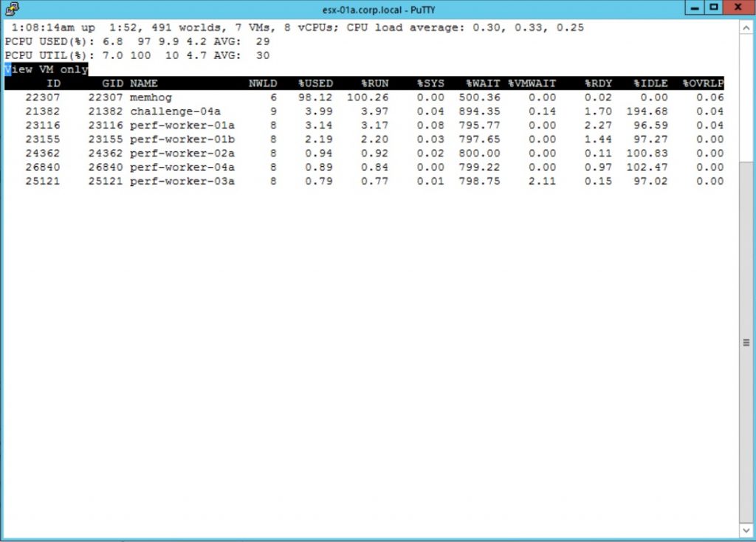This screenshot has height=542, width=756.
Task: Select the perf-worker-01a VM name
Action: coord(182,126)
